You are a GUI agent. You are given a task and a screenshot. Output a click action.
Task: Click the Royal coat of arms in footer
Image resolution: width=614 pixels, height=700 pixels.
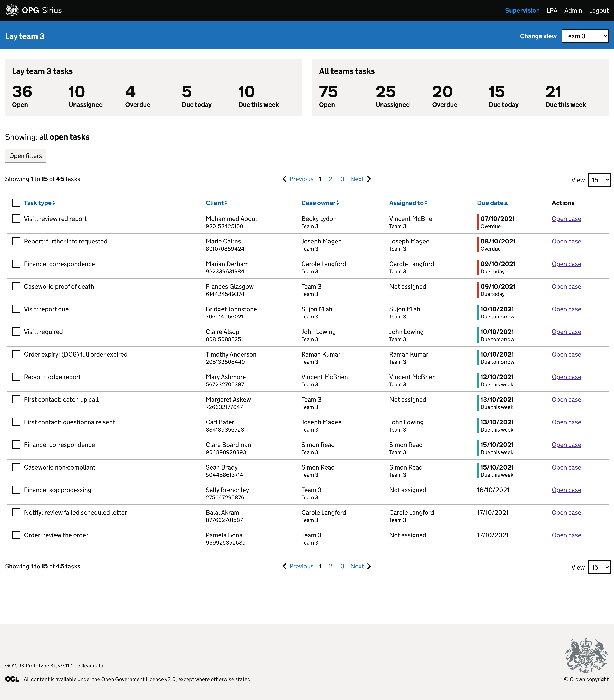click(587, 655)
